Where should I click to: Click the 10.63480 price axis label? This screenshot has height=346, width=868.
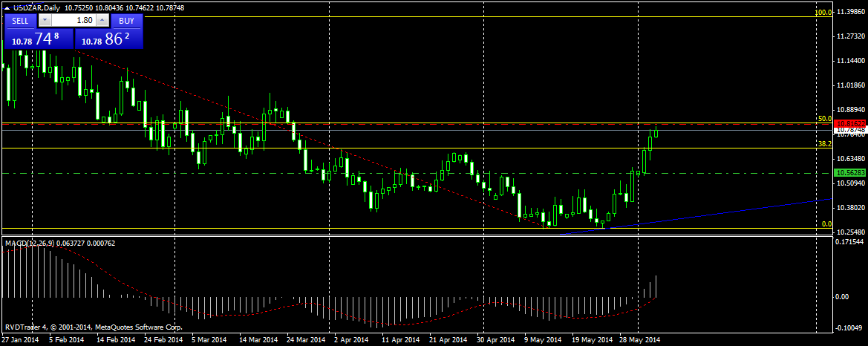(850, 158)
